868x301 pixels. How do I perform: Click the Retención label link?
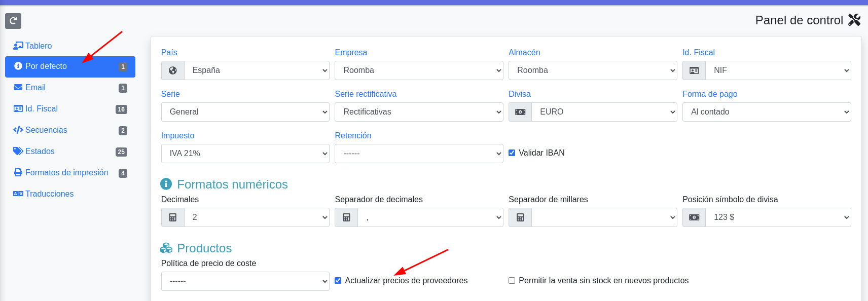tap(353, 135)
